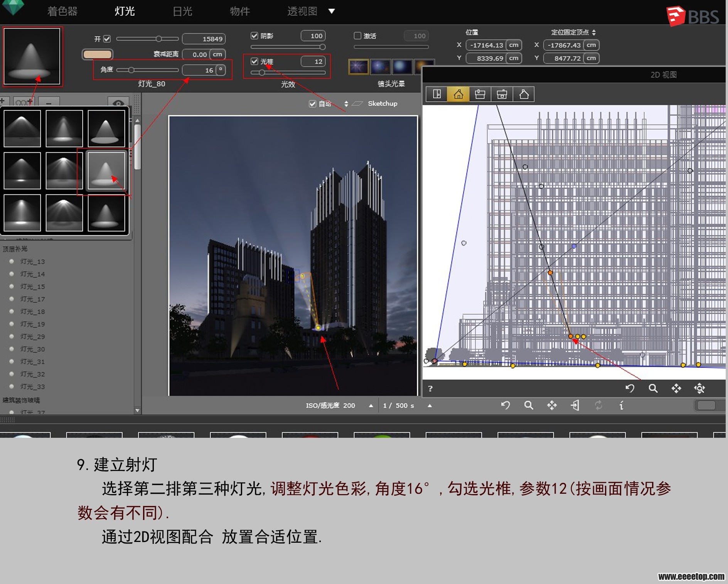Select 灯光_33 in the light list
This screenshot has height=584, width=728.
pyautogui.click(x=32, y=387)
